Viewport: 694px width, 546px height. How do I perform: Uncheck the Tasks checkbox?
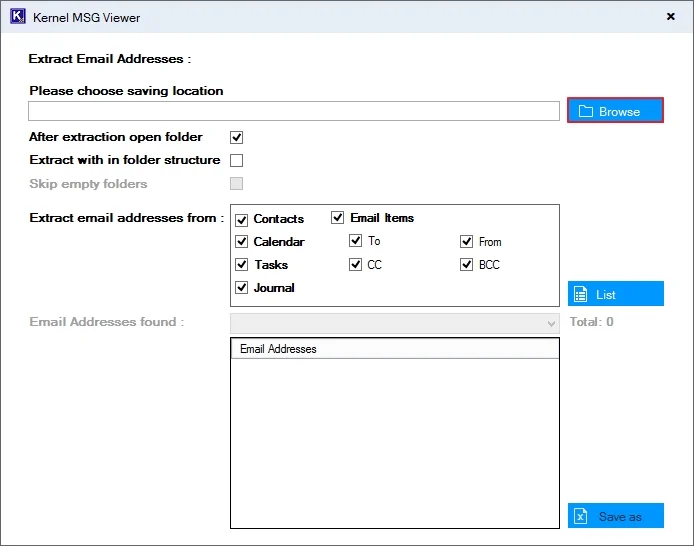pos(241,265)
